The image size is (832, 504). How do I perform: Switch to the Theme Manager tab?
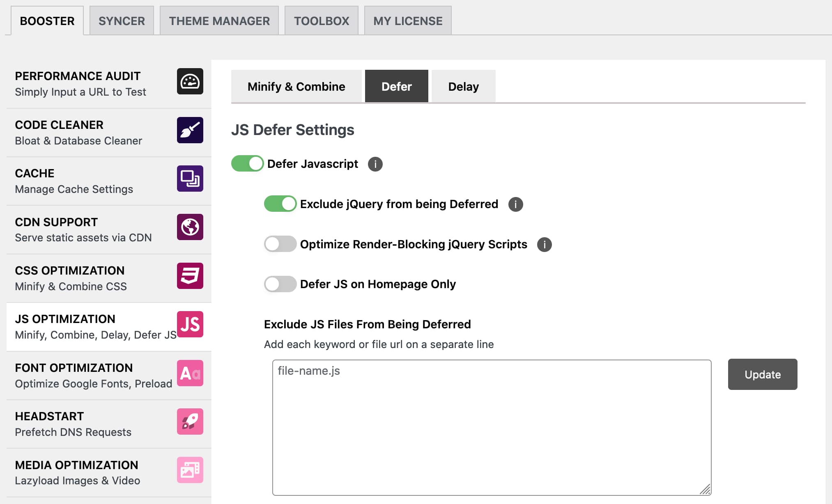tap(219, 20)
